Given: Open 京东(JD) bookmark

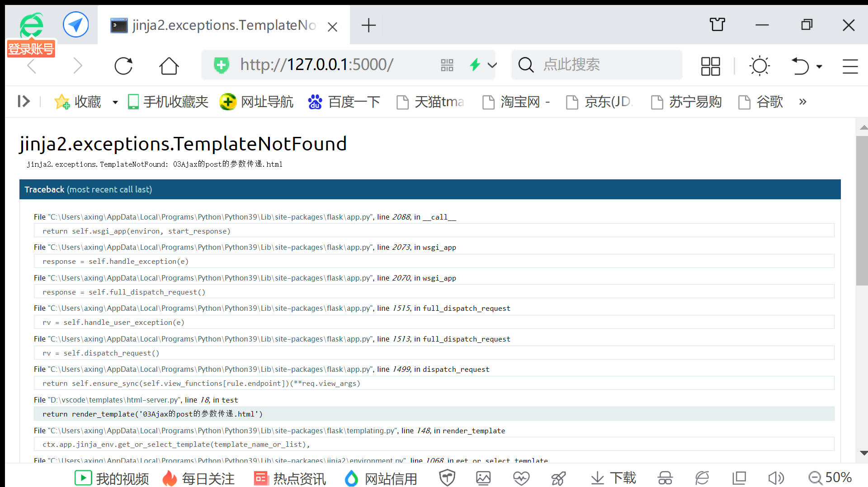Looking at the screenshot, I should (599, 102).
